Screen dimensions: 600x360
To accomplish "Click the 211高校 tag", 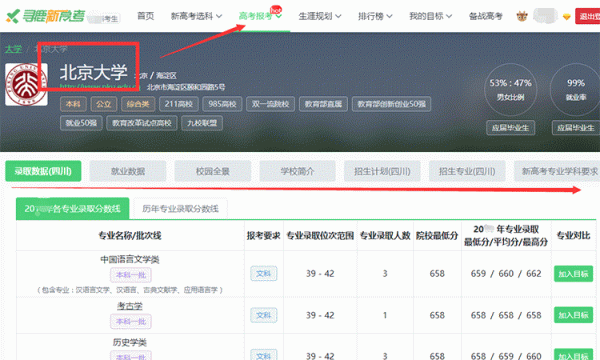I will click(178, 104).
